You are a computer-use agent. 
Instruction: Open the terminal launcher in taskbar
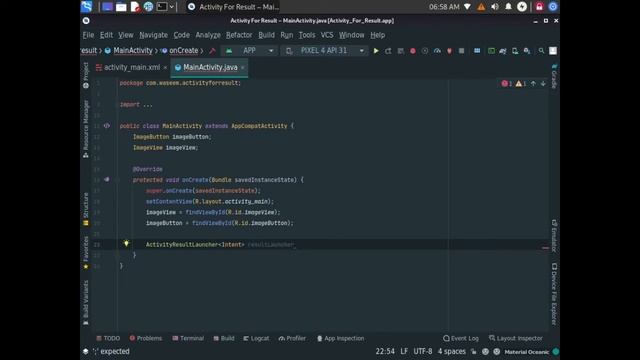click(x=162, y=7)
